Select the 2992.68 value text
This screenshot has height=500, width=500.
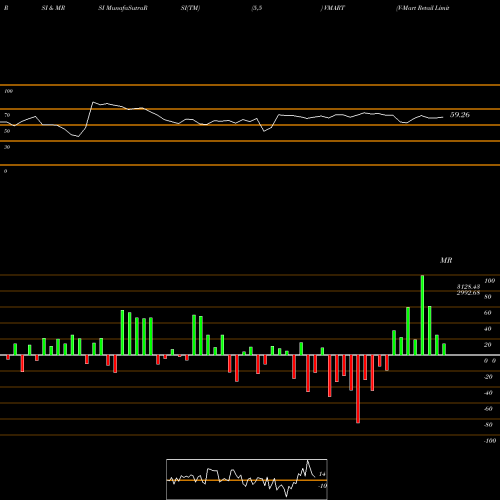click(x=468, y=293)
